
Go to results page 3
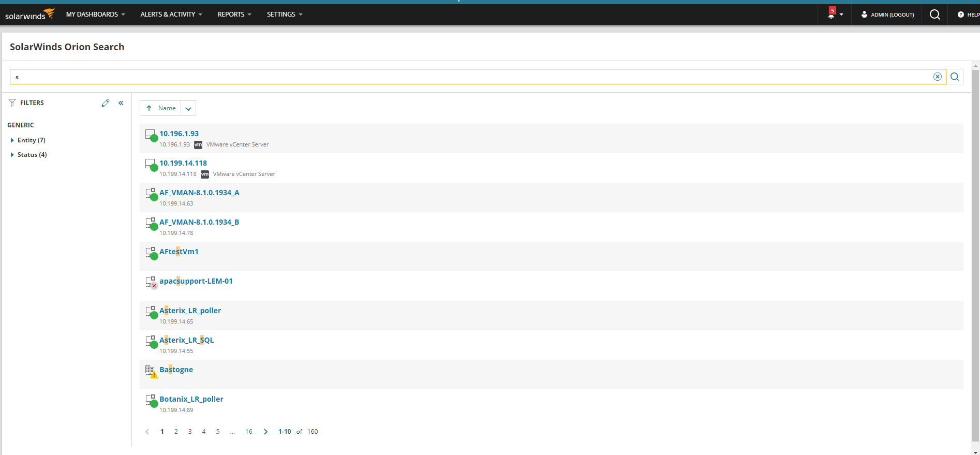pyautogui.click(x=190, y=432)
